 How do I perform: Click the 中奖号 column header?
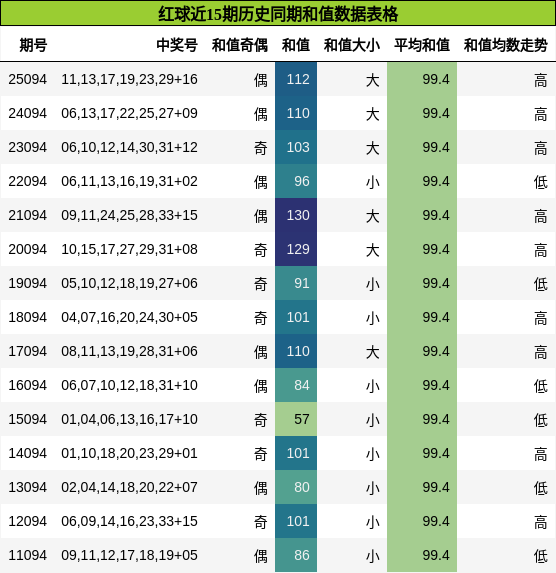177,45
